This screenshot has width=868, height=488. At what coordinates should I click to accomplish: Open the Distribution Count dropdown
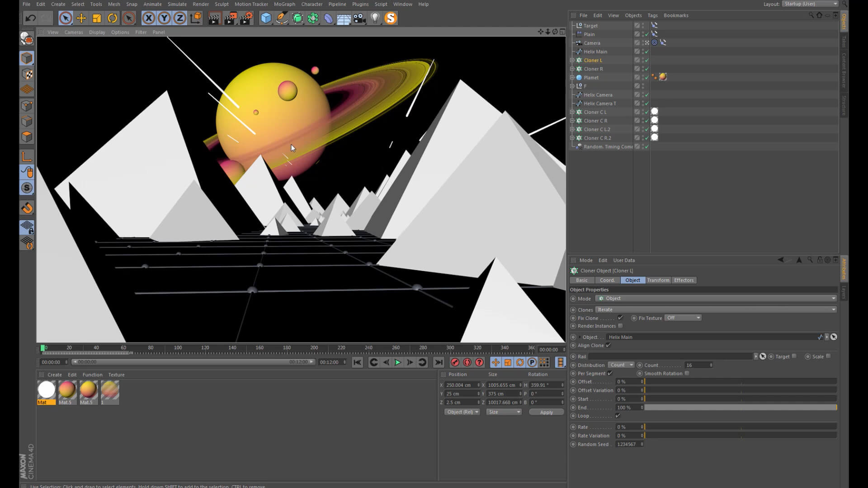click(x=621, y=365)
